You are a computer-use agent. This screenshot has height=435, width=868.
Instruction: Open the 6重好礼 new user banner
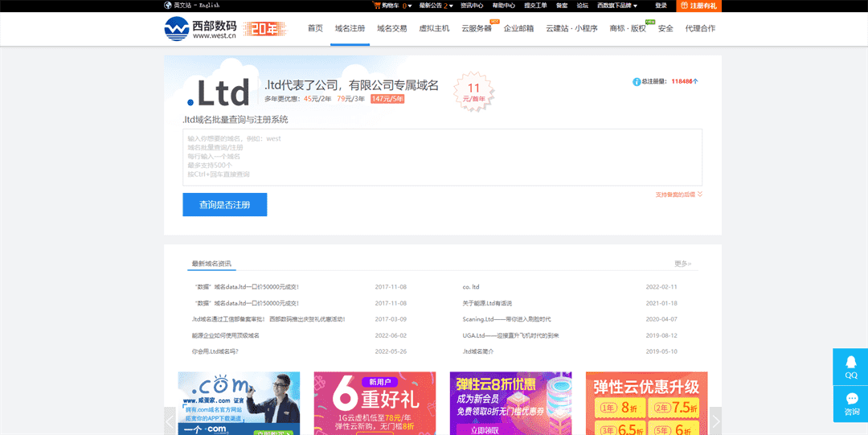pos(375,404)
